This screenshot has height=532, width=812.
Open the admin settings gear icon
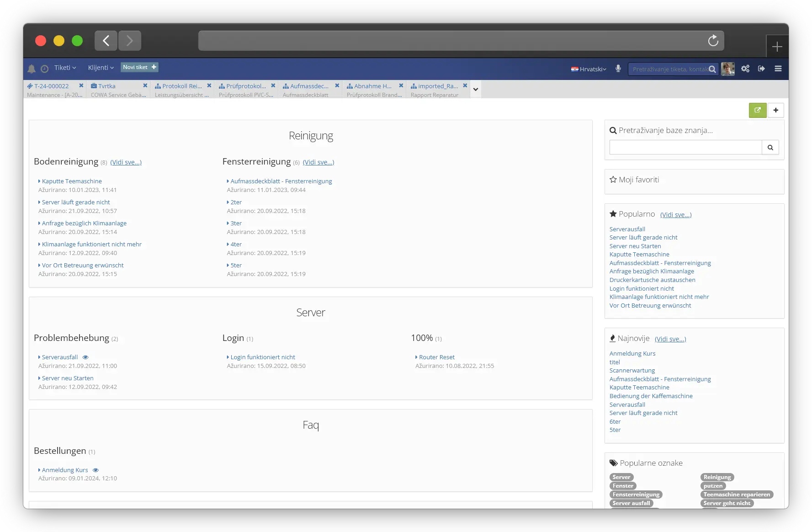click(x=745, y=69)
